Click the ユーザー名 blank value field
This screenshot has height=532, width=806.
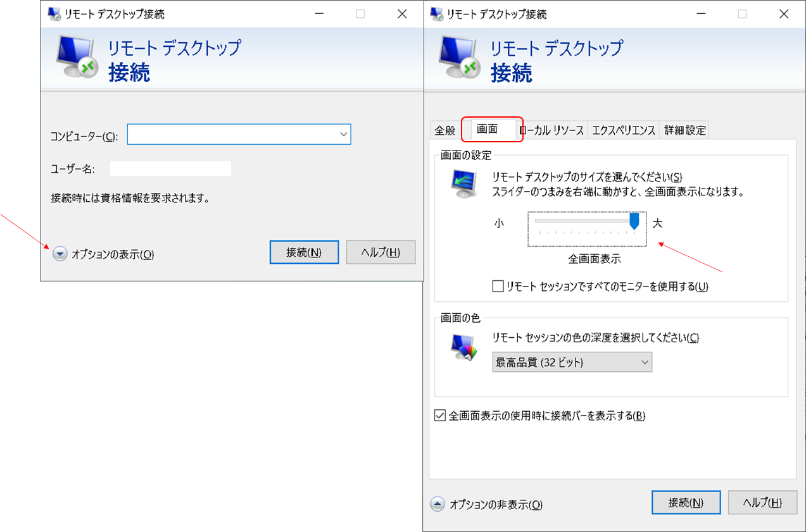(170, 168)
